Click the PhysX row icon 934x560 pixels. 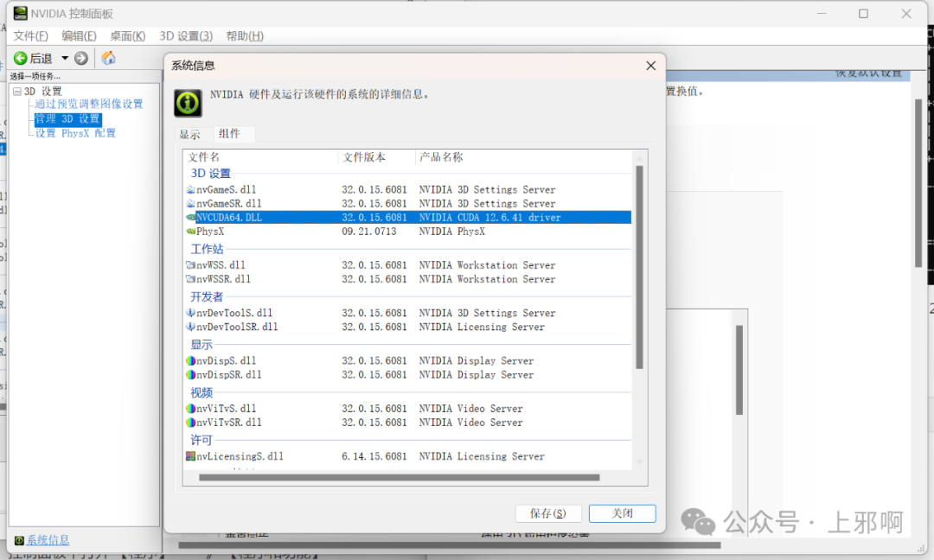(190, 232)
